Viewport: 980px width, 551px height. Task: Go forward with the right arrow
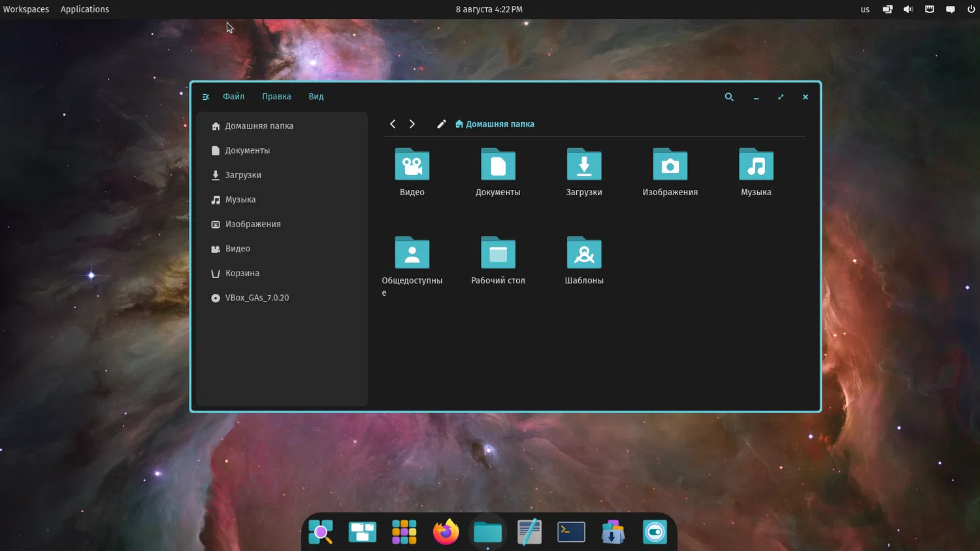[412, 124]
